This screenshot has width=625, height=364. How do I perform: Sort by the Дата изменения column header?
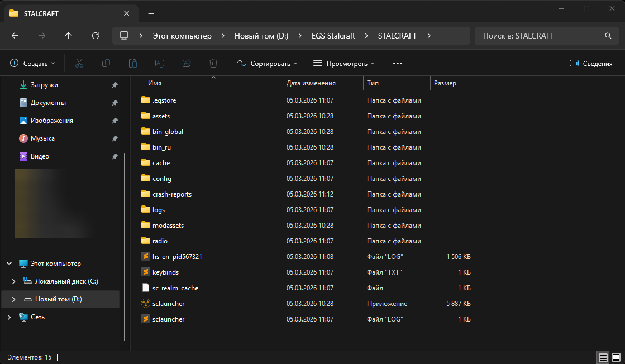pyautogui.click(x=311, y=83)
